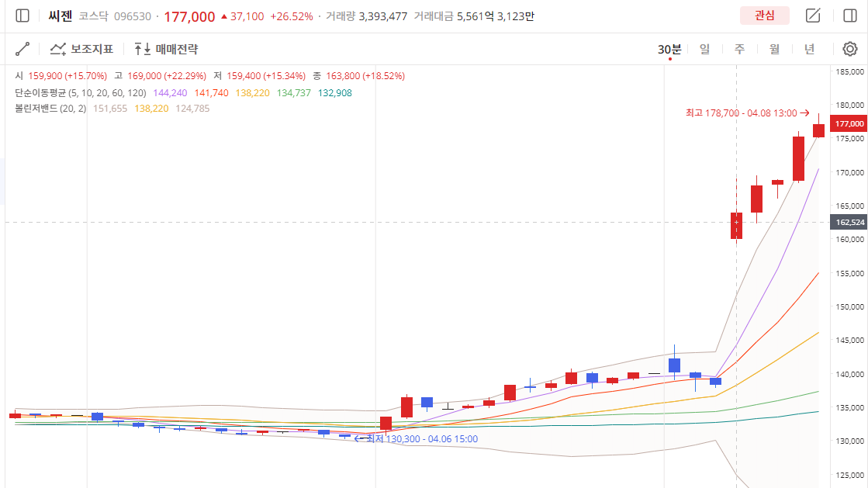The image size is (868, 488).
Task: Toggle the left sidebar panel icon
Action: coord(22,16)
